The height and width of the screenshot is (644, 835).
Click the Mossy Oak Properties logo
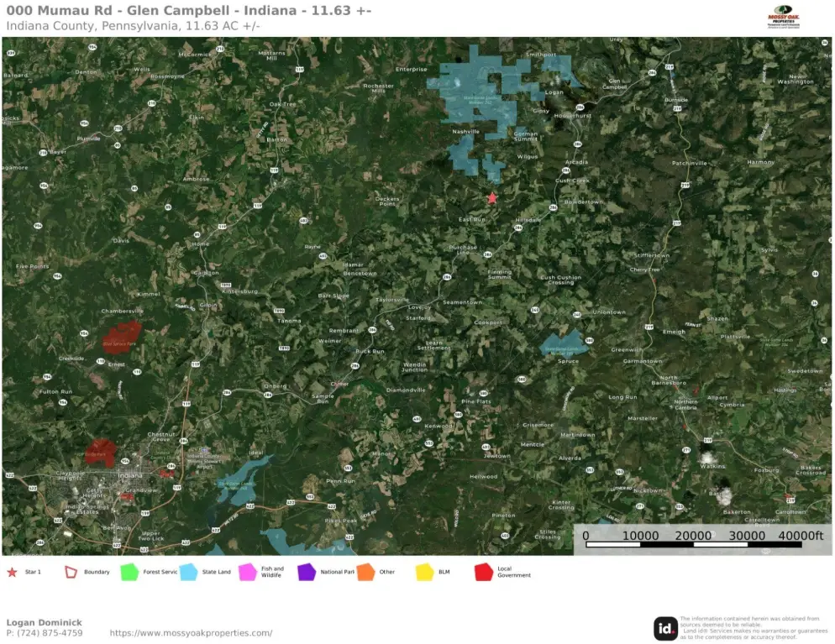click(x=785, y=18)
